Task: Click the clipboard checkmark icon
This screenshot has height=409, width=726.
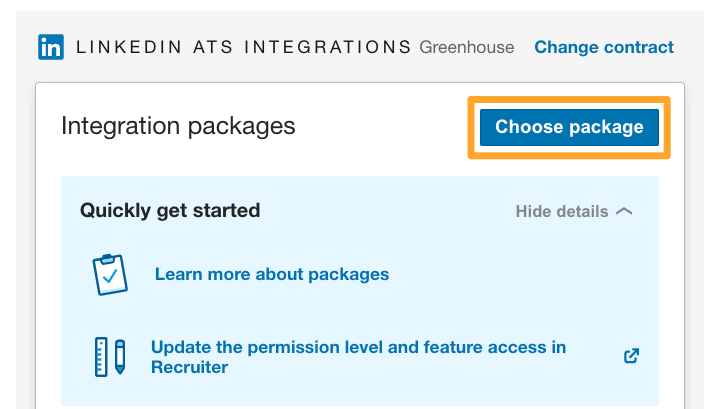Action: (110, 274)
